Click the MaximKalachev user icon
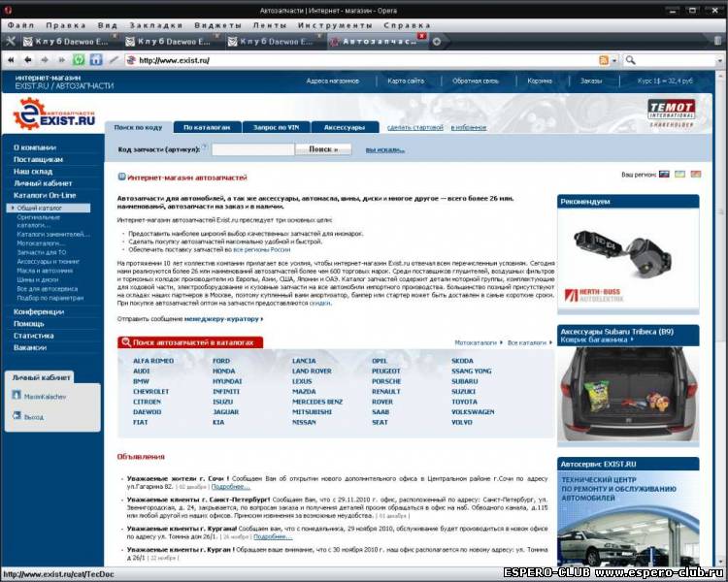Viewport: 728px width, 582px height. [x=17, y=395]
